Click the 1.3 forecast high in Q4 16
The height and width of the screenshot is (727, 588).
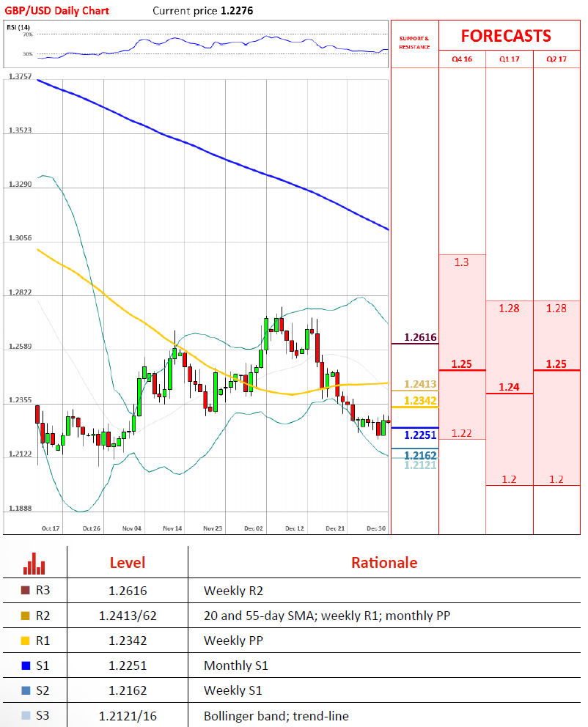tap(461, 262)
